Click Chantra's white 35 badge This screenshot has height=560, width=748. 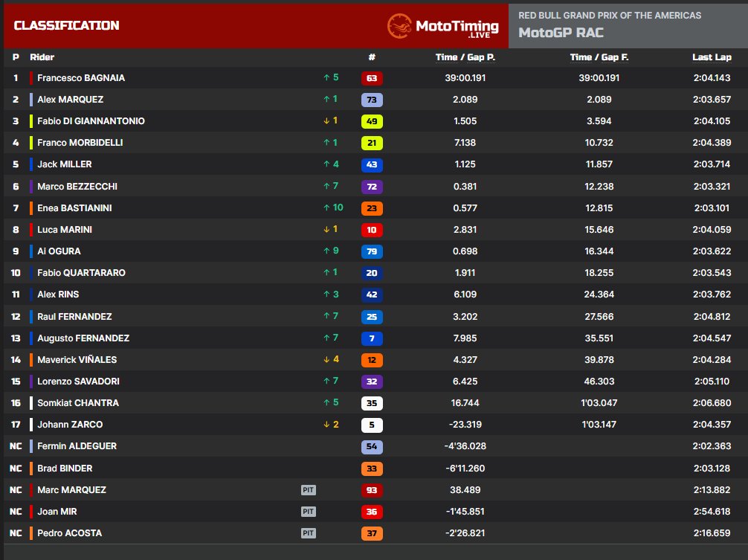(x=372, y=403)
